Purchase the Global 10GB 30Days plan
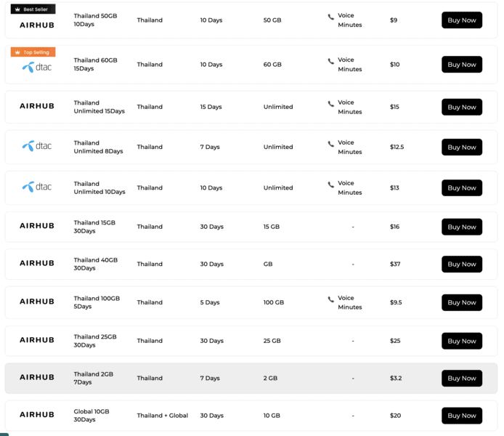 461,416
